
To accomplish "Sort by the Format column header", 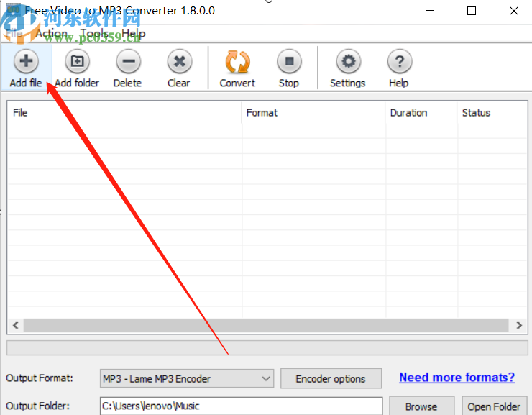I will (x=313, y=113).
